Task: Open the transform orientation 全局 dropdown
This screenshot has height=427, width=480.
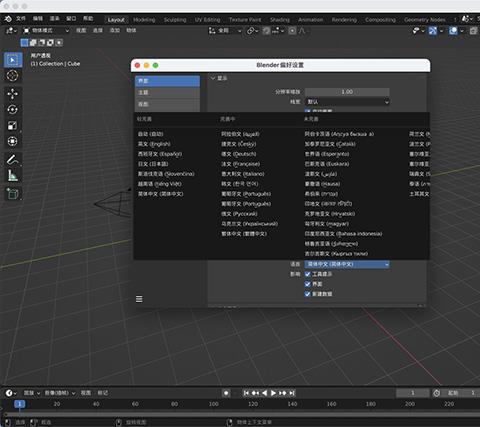Action: click(x=225, y=31)
